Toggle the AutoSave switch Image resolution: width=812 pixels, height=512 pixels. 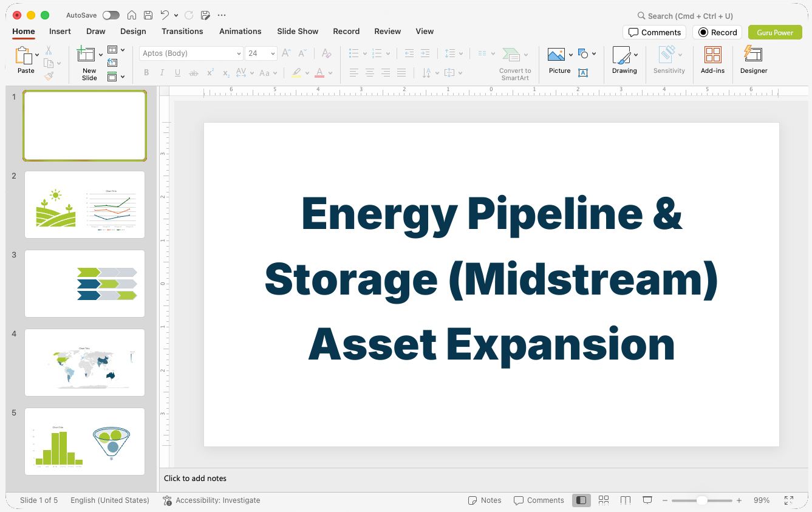click(x=111, y=15)
